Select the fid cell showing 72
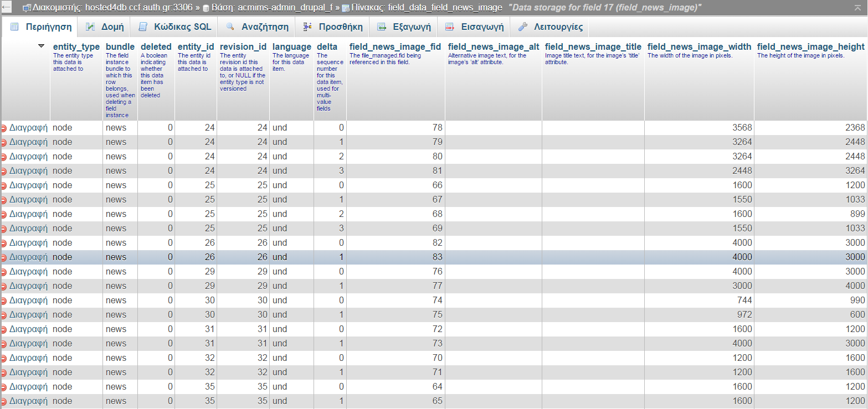868x409 pixels. [396, 329]
